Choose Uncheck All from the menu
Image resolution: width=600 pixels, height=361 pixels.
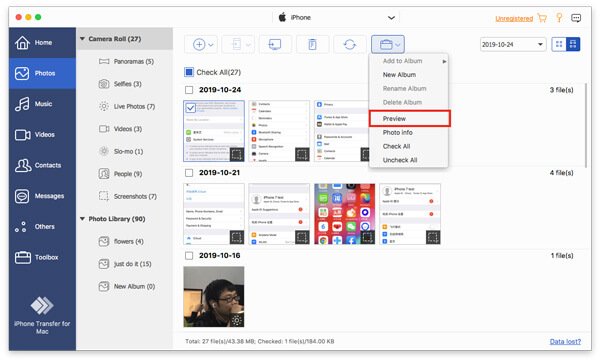pos(409,160)
